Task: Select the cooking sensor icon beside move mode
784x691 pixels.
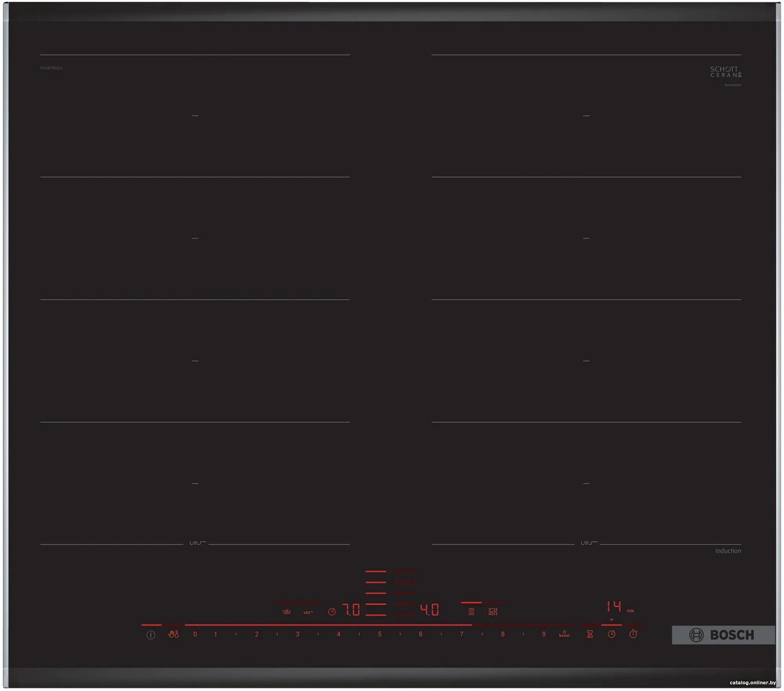Action: tap(493, 611)
